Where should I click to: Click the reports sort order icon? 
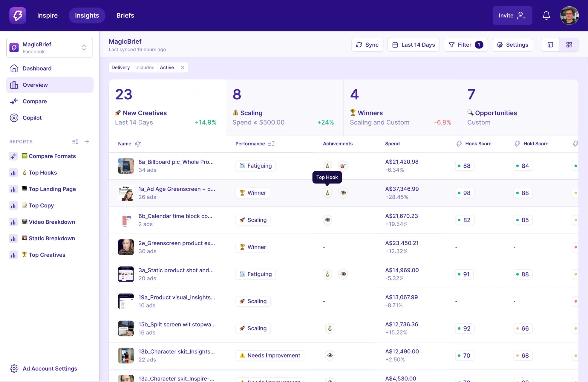75,142
